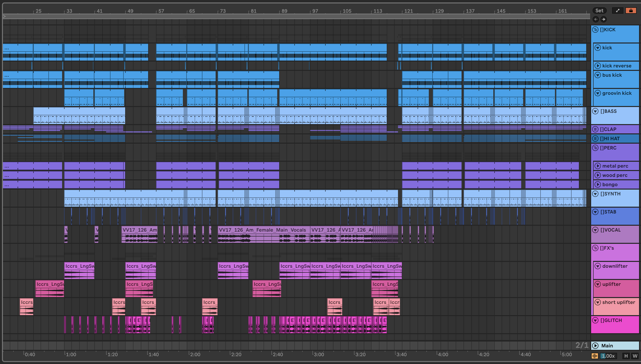641x364 pixels.
Task: Select the short uplifter track name
Action: (619, 302)
